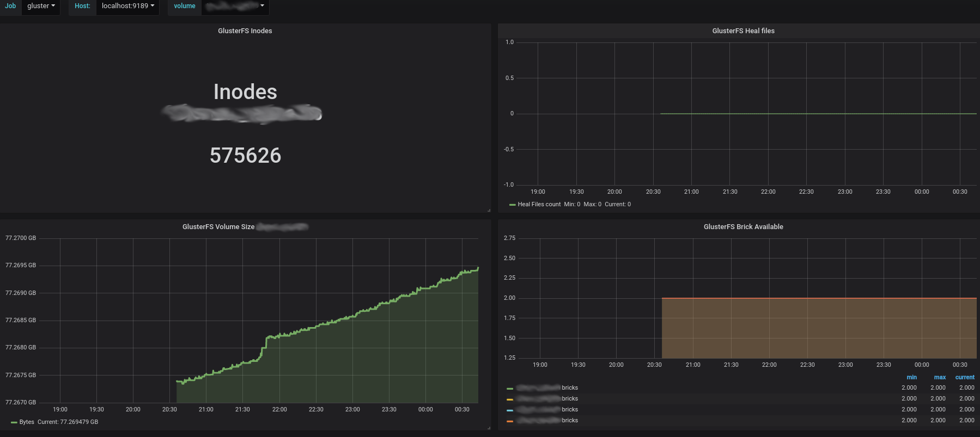Toggle the Bytes series legend label
980x437 pixels.
click(27, 422)
